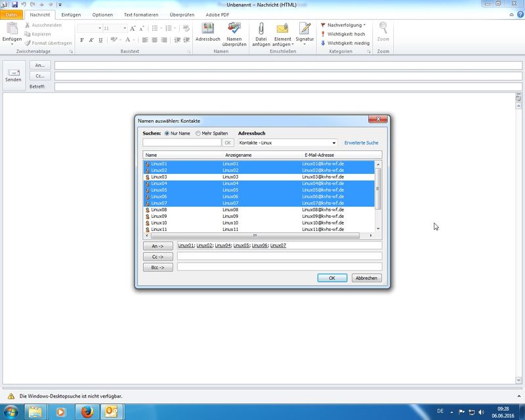
Task: Select the Mehr Spalten radio button
Action: pyautogui.click(x=198, y=133)
